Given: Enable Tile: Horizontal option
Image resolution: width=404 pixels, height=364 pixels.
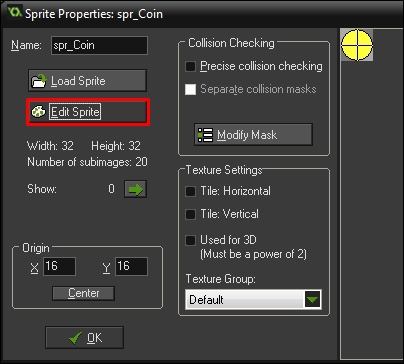Looking at the screenshot, I should 190,191.
